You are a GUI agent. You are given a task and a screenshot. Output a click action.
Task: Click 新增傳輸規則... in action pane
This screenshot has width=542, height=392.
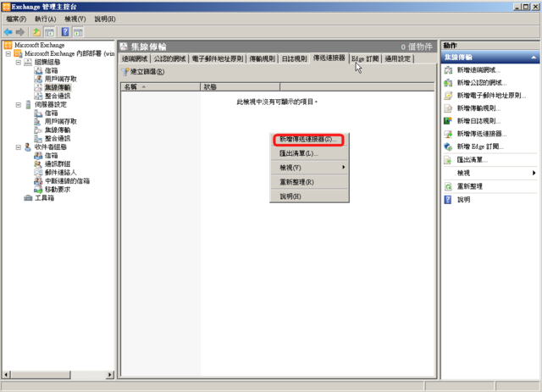point(478,108)
